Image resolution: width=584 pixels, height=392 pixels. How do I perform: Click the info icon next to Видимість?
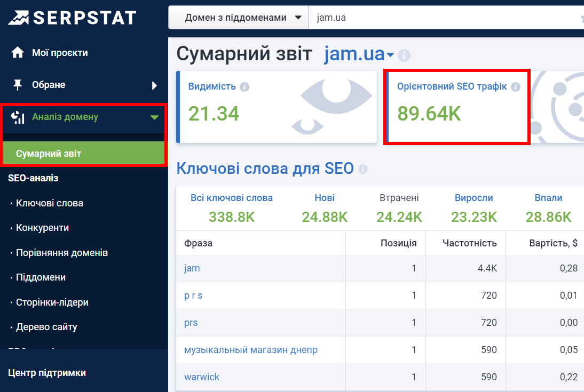(x=244, y=87)
